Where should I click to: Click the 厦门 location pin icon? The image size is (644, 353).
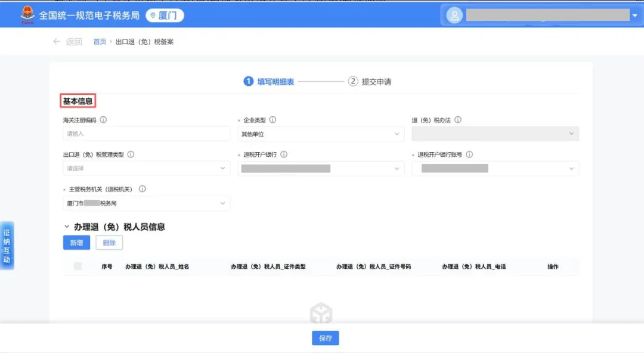pos(153,15)
